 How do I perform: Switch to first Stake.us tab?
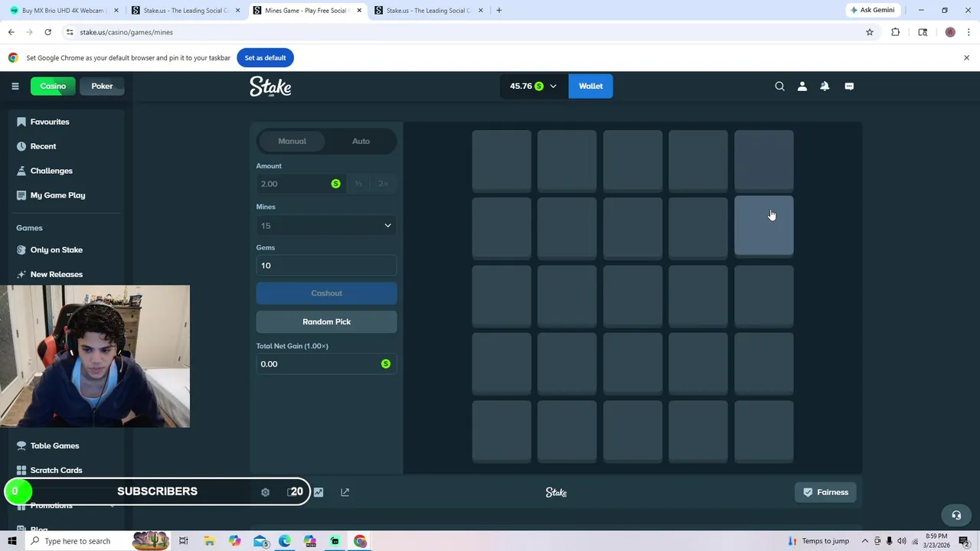click(x=186, y=10)
